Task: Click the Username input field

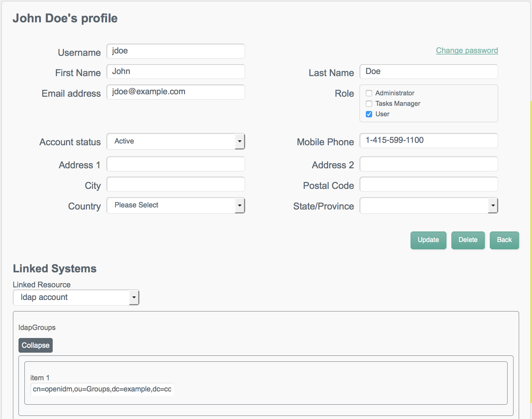Action: (176, 51)
